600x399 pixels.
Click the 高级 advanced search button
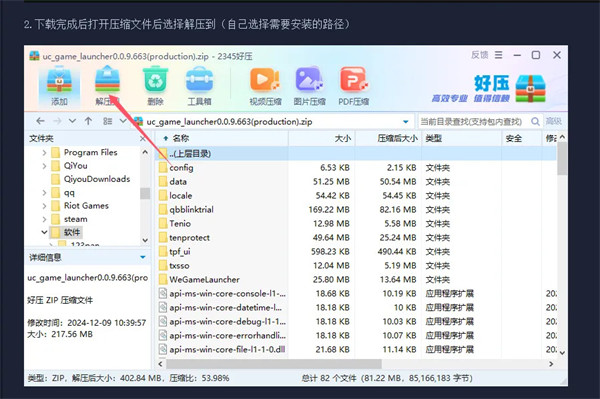tap(553, 122)
